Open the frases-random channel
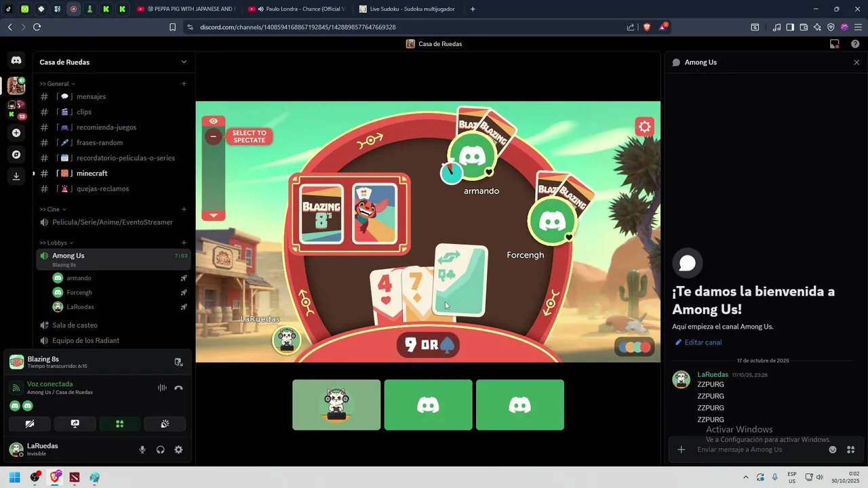The height and width of the screenshot is (488, 868). click(x=113, y=142)
